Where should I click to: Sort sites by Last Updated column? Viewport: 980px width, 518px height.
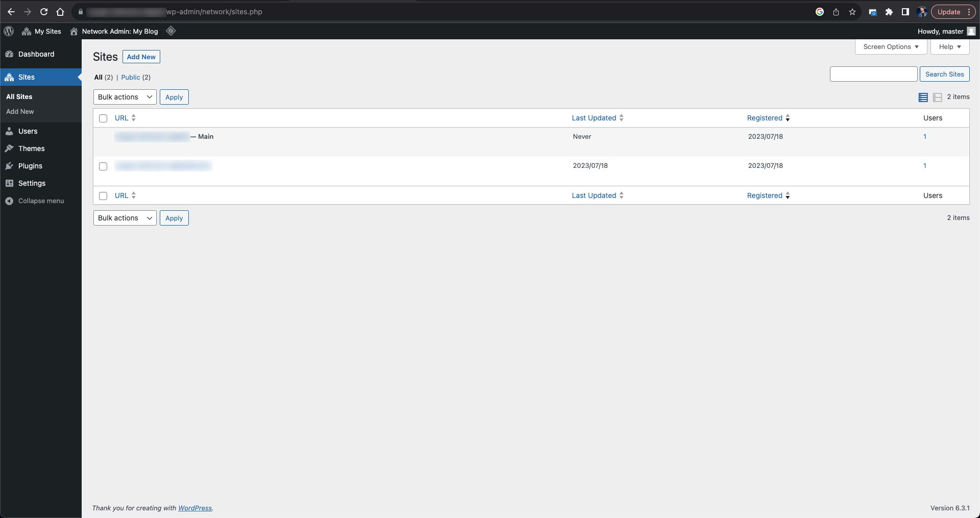point(594,118)
